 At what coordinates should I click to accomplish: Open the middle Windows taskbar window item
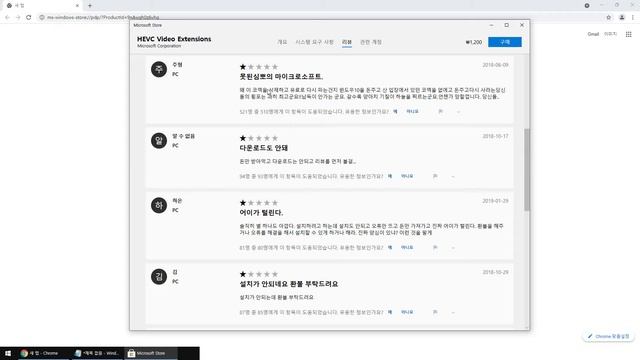coord(97,353)
